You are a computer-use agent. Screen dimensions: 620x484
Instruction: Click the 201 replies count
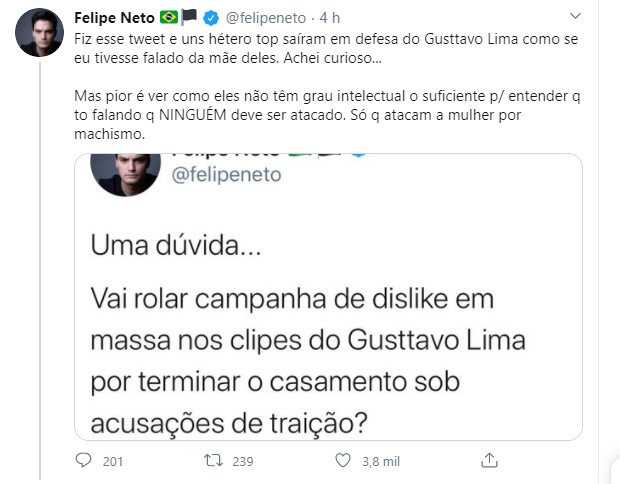click(x=112, y=461)
